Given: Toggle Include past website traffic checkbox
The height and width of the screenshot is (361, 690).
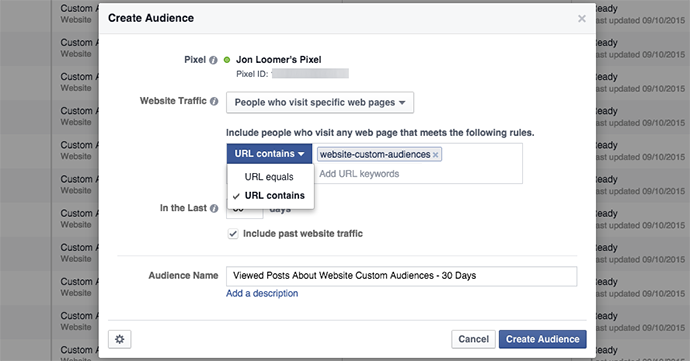Looking at the screenshot, I should pos(233,234).
